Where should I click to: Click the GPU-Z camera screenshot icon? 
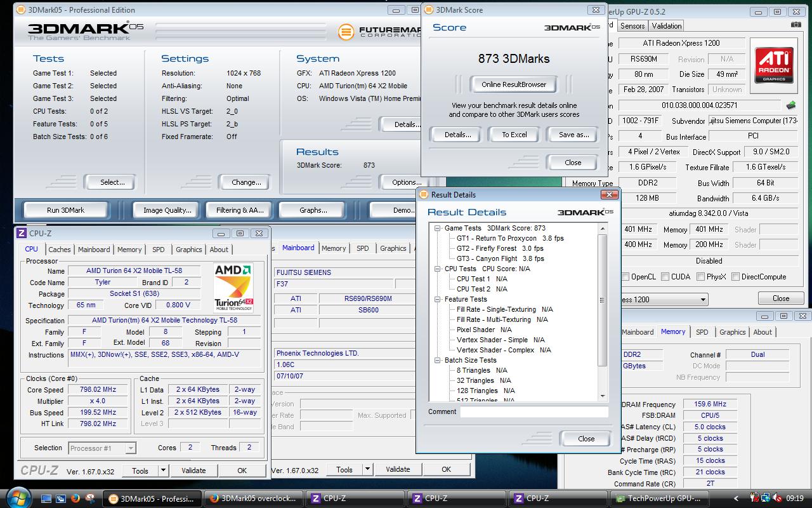[x=796, y=25]
